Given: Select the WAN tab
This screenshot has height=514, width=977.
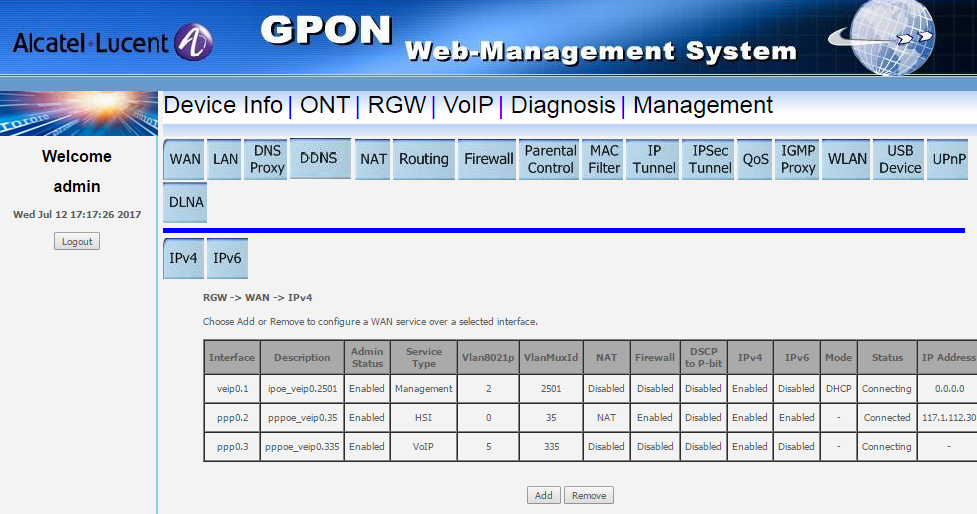Looking at the screenshot, I should point(185,159).
